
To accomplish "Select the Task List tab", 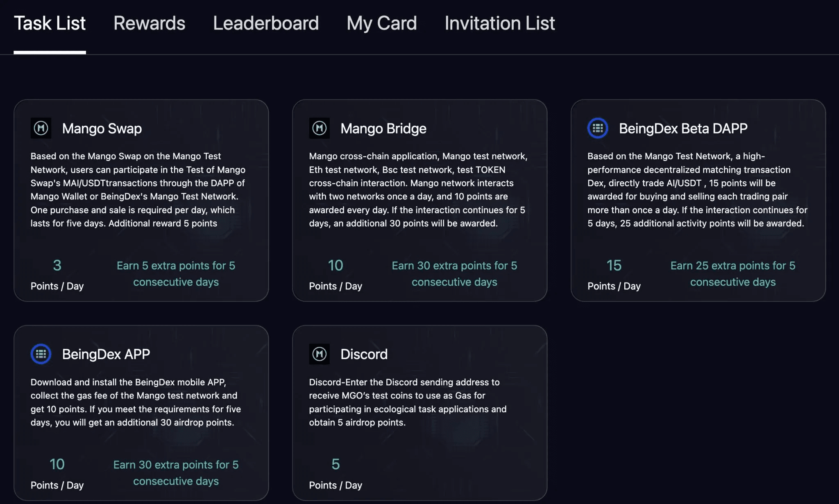I will click(50, 23).
